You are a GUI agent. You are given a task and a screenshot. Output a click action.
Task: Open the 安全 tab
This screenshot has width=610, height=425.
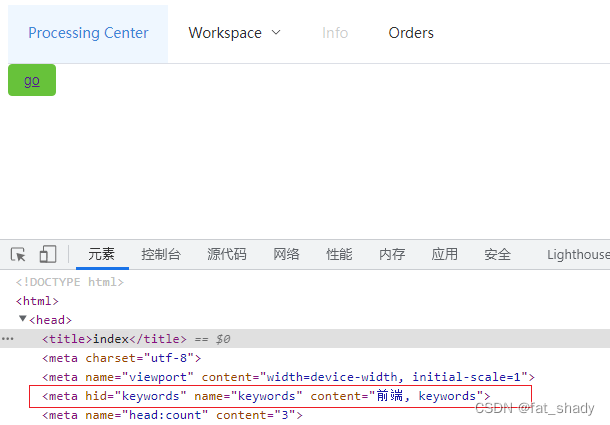pos(497,254)
